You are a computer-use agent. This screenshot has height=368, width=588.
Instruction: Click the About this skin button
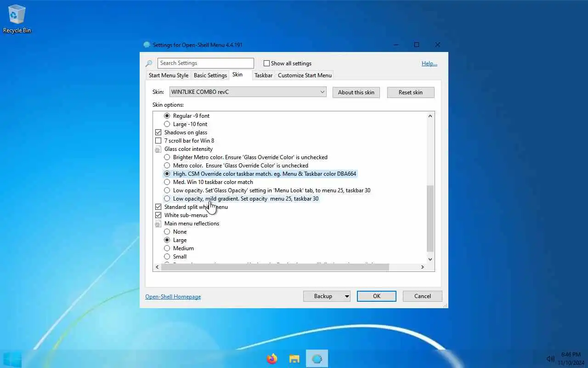tap(356, 92)
